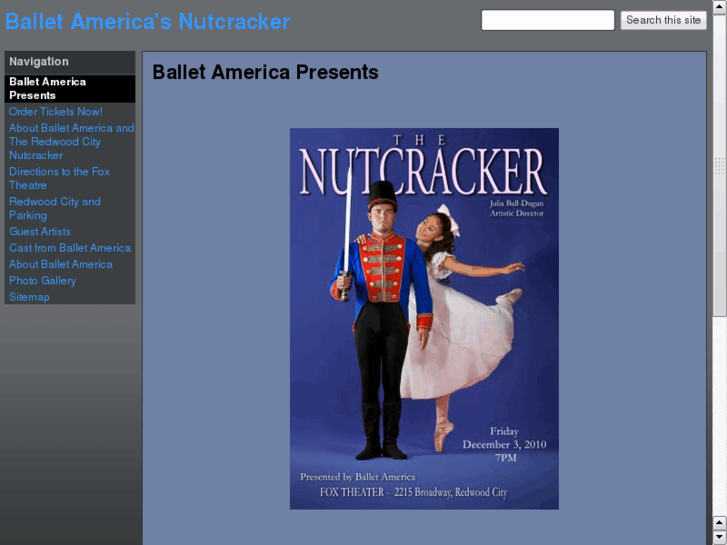Click the vertical scrollbar thumb
Image resolution: width=727 pixels, height=545 pixels.
tap(720, 166)
